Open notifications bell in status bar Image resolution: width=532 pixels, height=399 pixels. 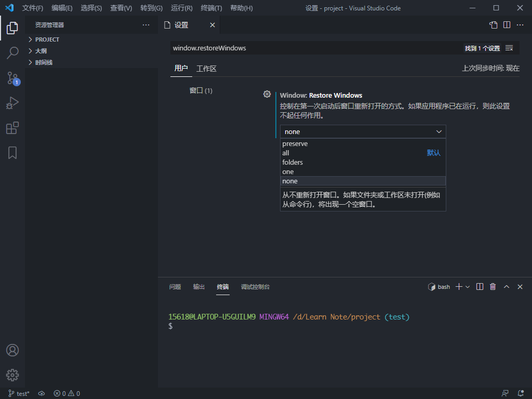[x=521, y=394]
